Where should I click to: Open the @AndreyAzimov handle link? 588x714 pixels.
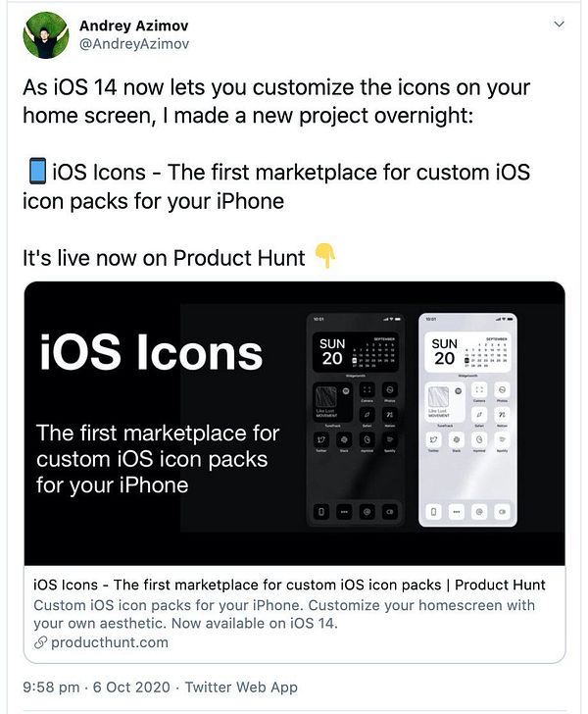tap(134, 44)
